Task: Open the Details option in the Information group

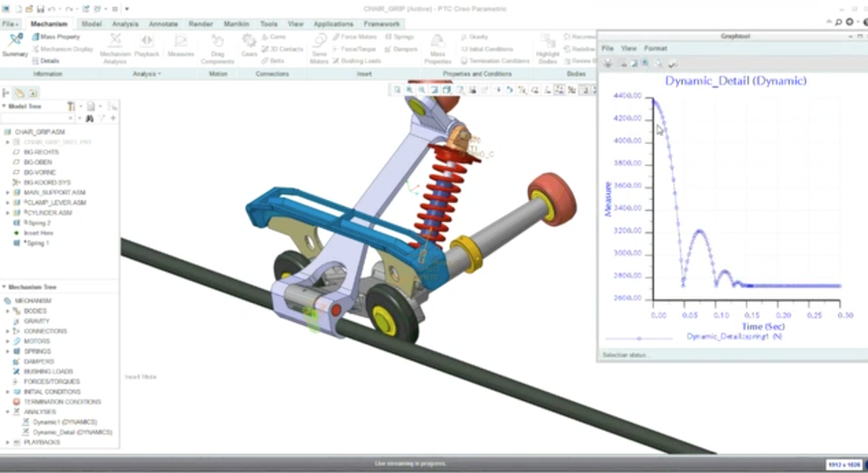Action: coord(49,61)
